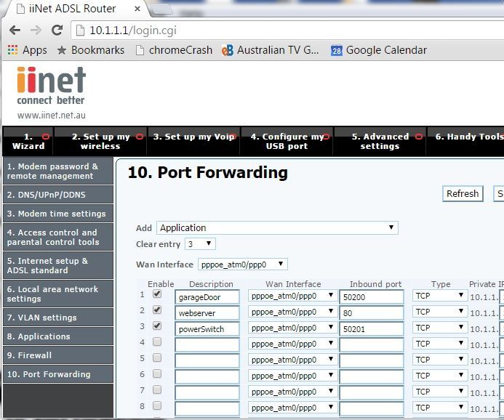Check Enable for row 8
Screen dimensions: 504x420
click(x=157, y=406)
